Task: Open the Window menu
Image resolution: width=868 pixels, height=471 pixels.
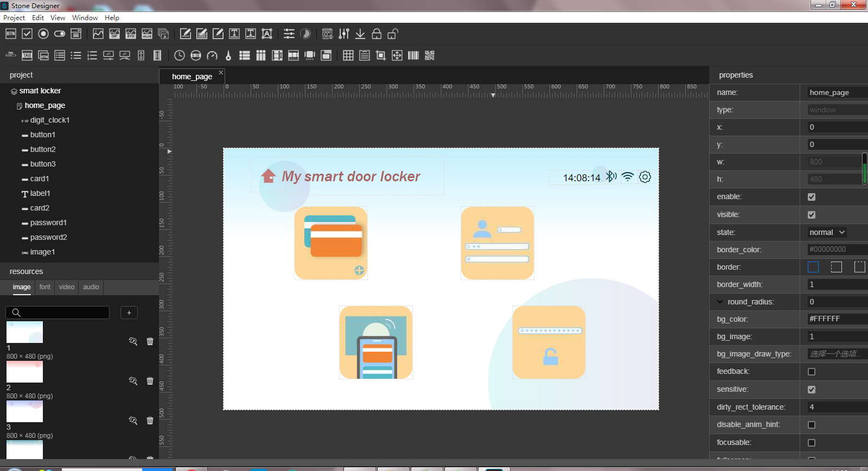Action: click(85, 18)
